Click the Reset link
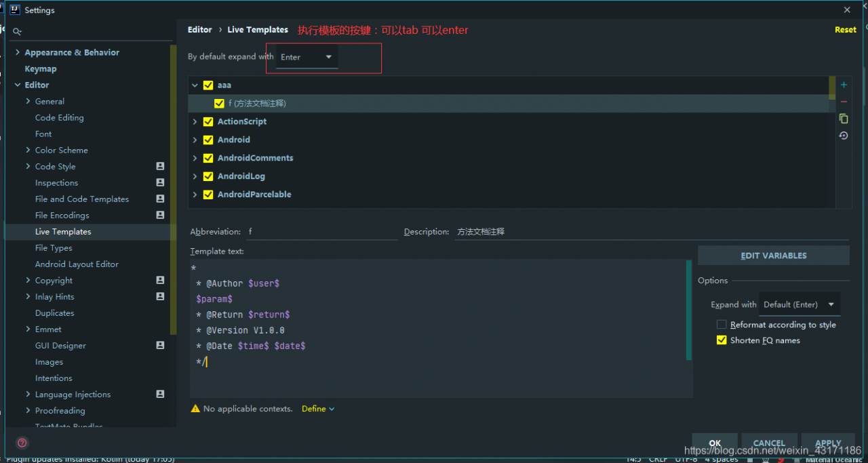 click(x=846, y=30)
